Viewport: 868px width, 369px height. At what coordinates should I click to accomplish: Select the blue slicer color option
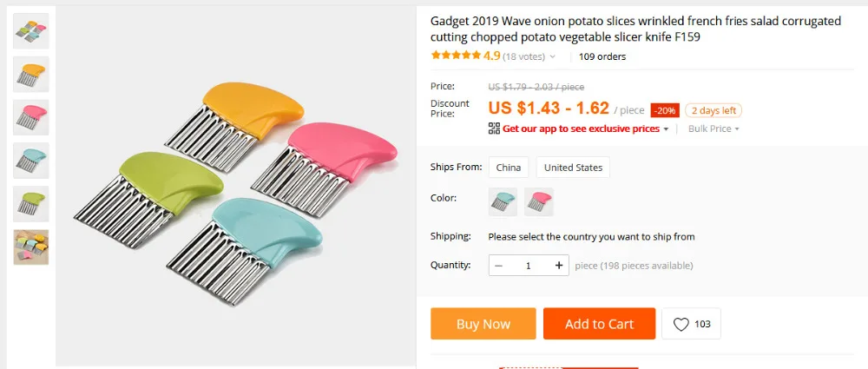tap(503, 201)
